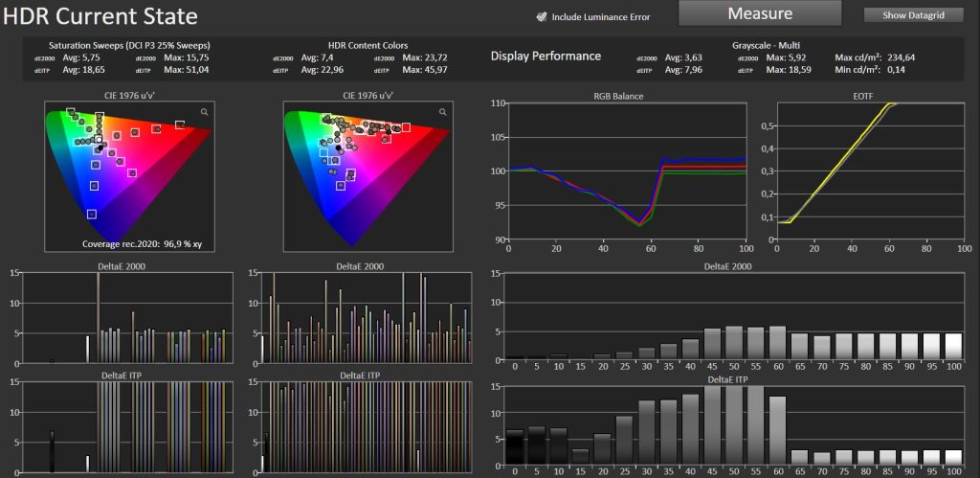The width and height of the screenshot is (980, 478).
Task: Select the 100 bar in grayscale DeltaE 2000 chart
Action: pos(953,346)
